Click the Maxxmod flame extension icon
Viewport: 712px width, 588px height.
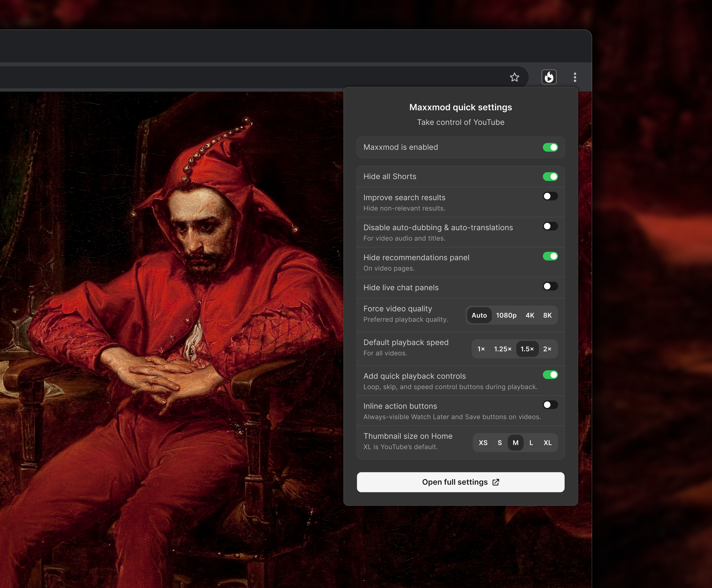point(549,77)
